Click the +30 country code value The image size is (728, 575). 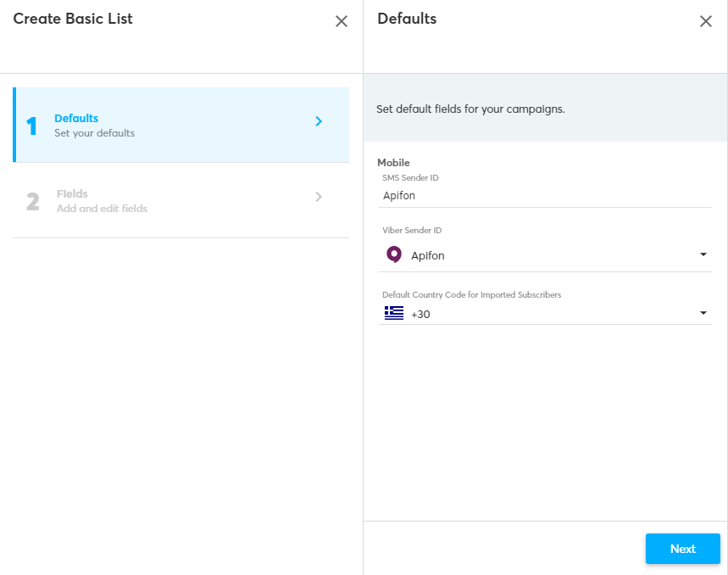(420, 315)
